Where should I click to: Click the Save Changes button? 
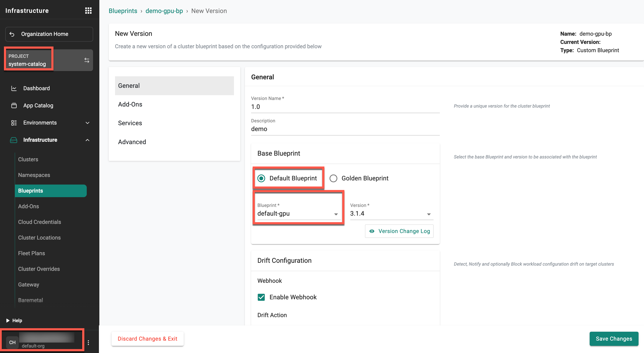pos(614,338)
